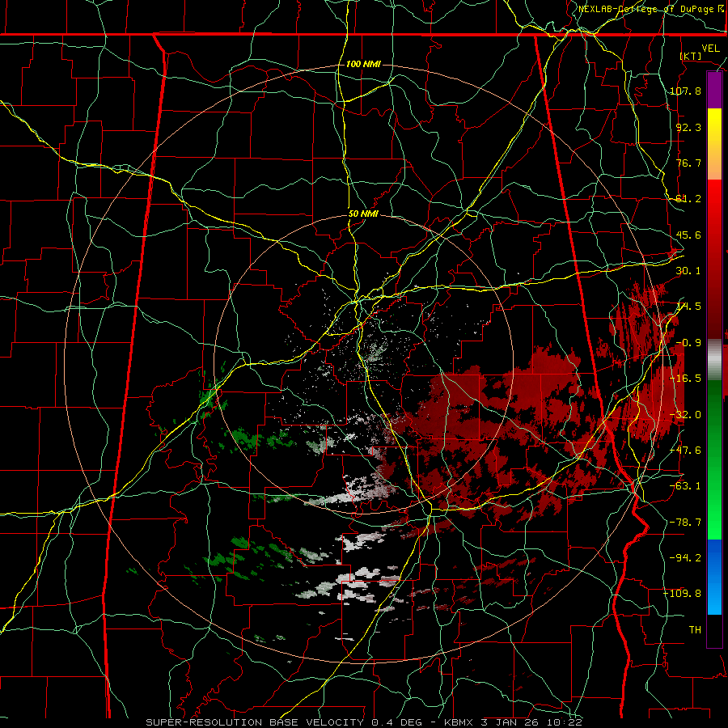Screen dimensions: 728x728
Task: Select the 76.7 velocity scale value
Action: pos(688,163)
